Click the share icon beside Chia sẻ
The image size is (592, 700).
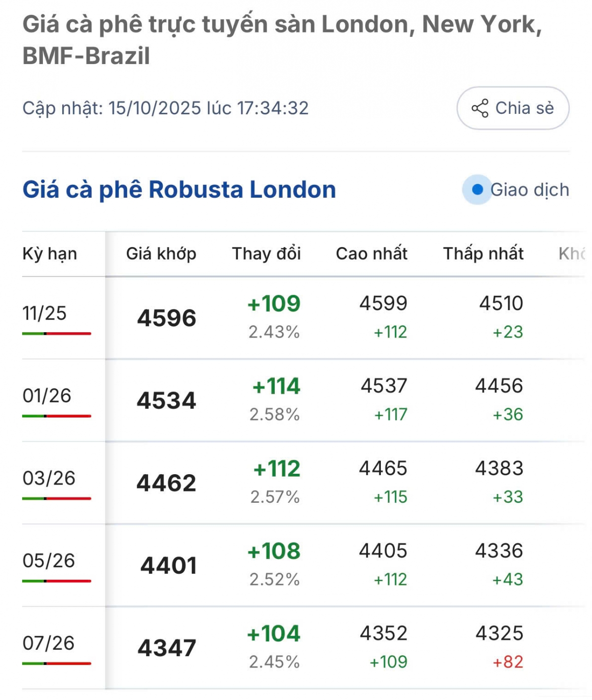click(480, 108)
